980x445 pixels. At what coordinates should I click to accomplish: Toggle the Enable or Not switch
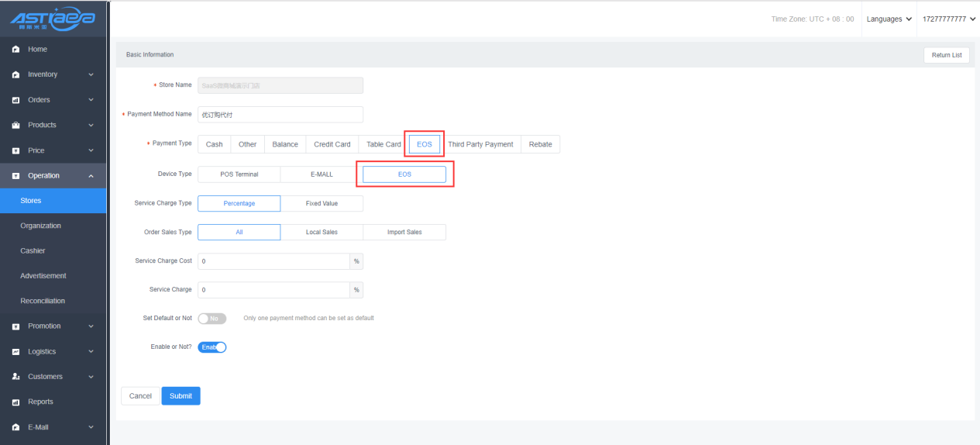click(212, 347)
